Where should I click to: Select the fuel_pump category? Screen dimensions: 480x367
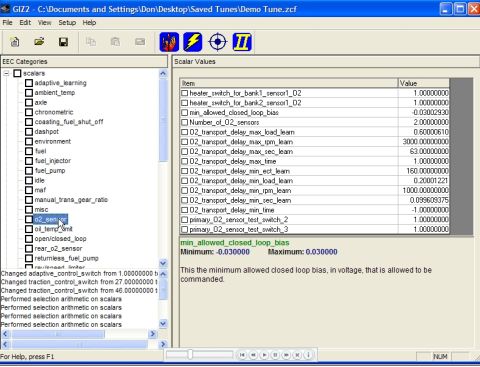tap(50, 171)
